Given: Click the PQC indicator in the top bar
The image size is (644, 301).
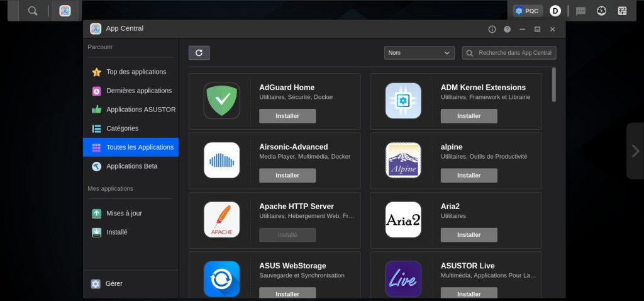Looking at the screenshot, I should [x=528, y=11].
